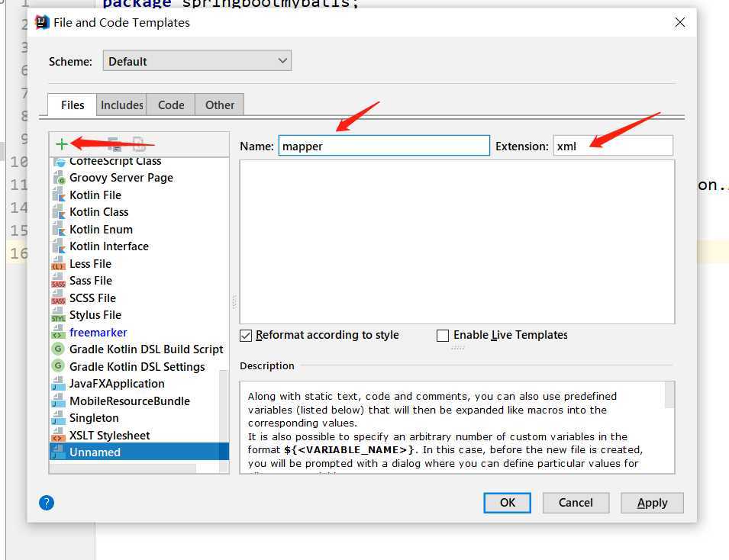Select the XSLT Stylesheet row text
Viewport: 729px width, 560px height.
click(x=110, y=436)
